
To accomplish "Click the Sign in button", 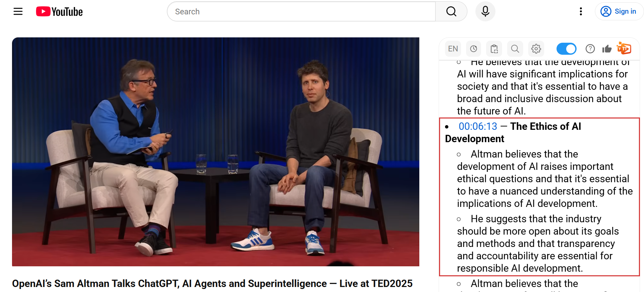I will 619,12.
